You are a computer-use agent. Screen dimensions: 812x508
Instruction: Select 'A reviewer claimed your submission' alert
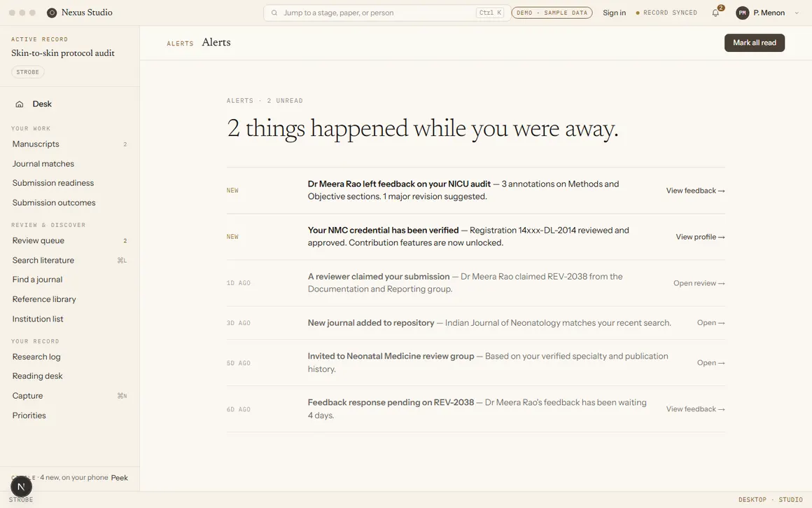(x=379, y=276)
